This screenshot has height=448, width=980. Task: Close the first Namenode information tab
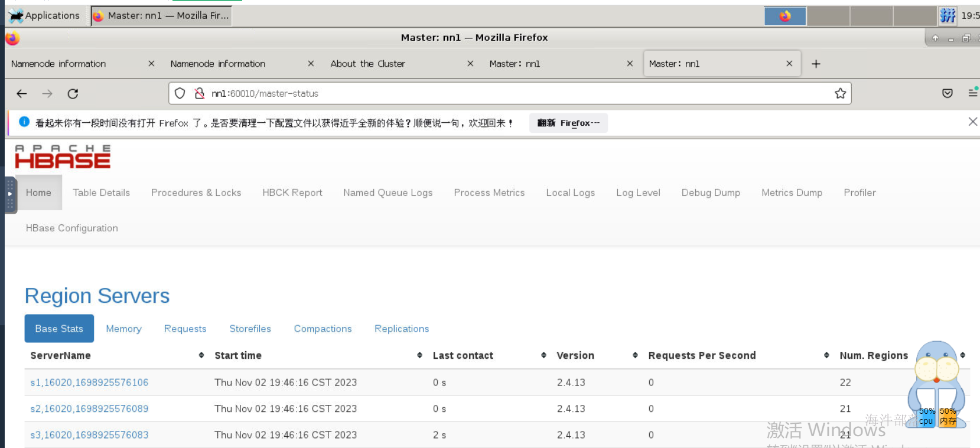151,63
